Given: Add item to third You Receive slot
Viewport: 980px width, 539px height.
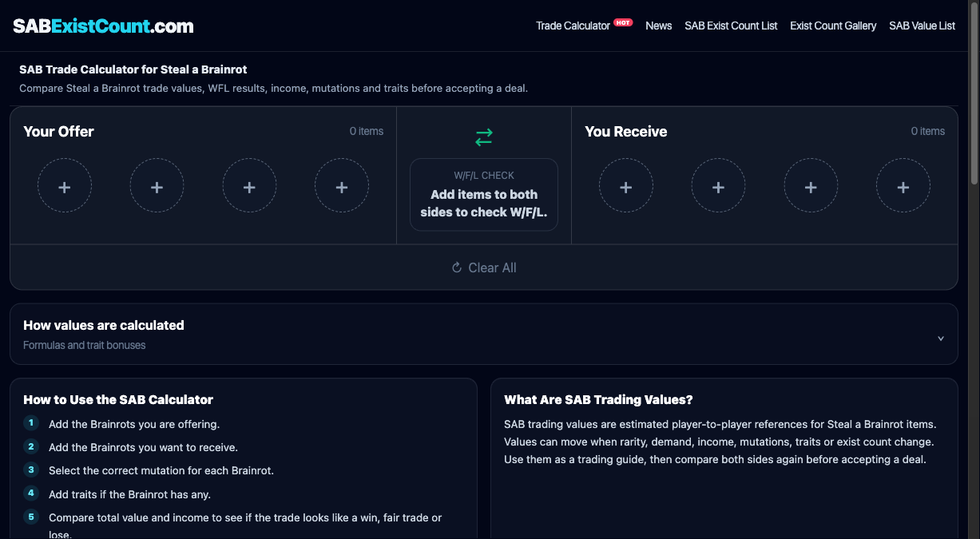Looking at the screenshot, I should [x=811, y=185].
